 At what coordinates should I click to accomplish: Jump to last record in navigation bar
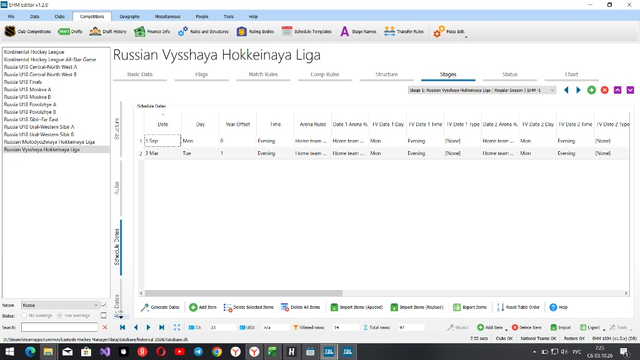pyautogui.click(x=162, y=327)
